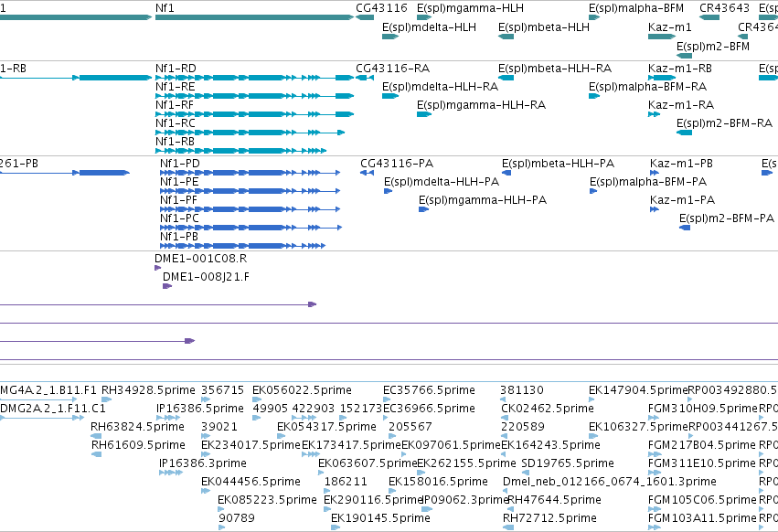Click E(spl)malpha-BFM gene label
Image resolution: width=778 pixels, height=532 pixels.
(636, 8)
